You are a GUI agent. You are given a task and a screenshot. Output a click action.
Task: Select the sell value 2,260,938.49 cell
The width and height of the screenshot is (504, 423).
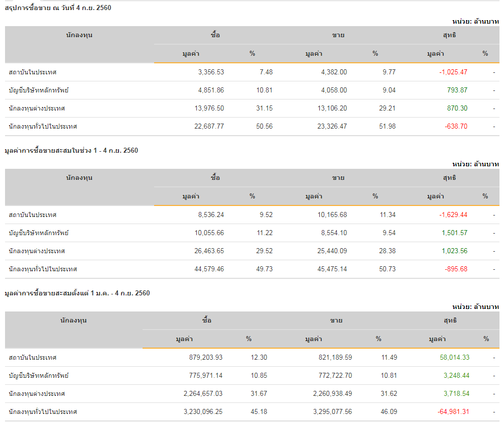click(x=325, y=393)
